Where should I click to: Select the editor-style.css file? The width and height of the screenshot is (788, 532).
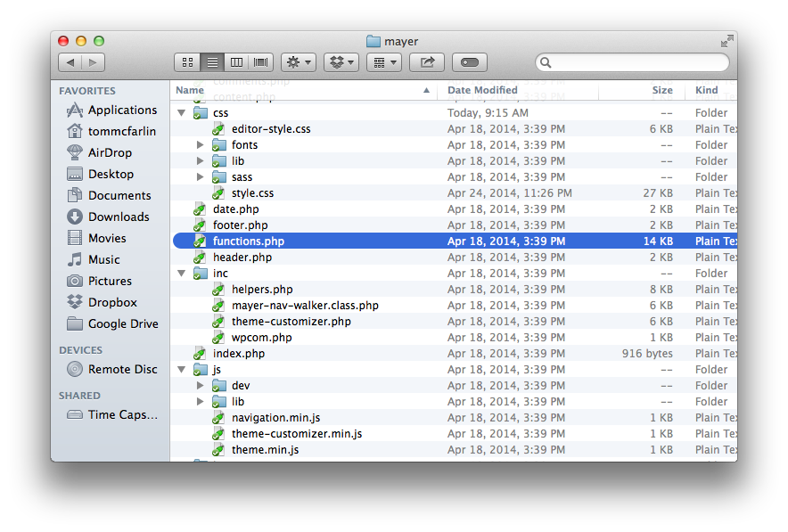click(454, 129)
